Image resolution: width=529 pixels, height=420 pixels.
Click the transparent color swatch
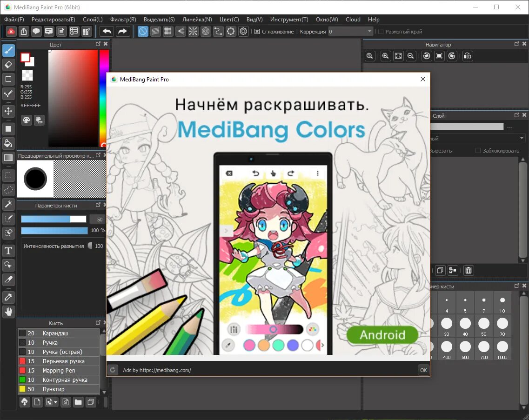(x=27, y=75)
